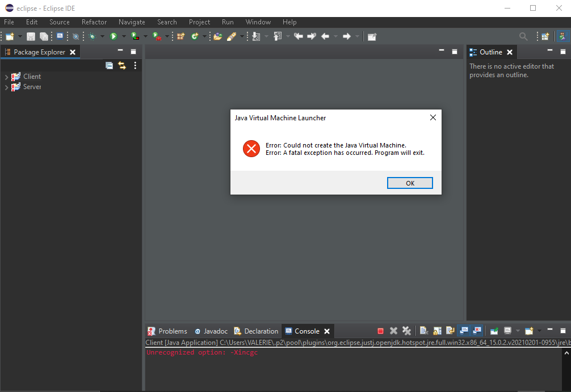Click the Forward navigation arrow
The width and height of the screenshot is (571, 392).
[x=347, y=36]
